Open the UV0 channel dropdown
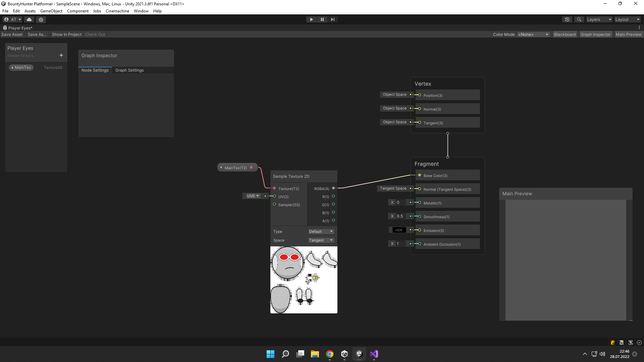 click(252, 196)
